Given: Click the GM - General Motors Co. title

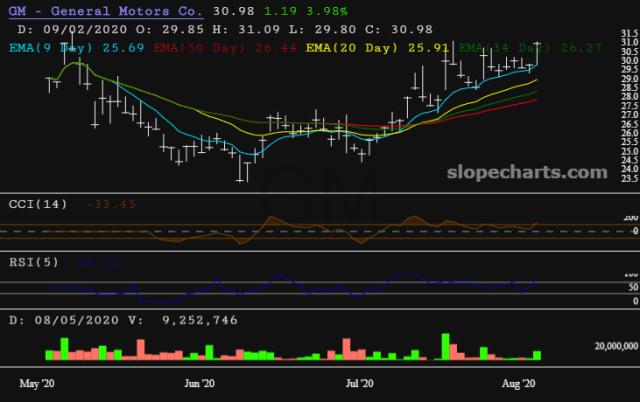Looking at the screenshot, I should [105, 10].
